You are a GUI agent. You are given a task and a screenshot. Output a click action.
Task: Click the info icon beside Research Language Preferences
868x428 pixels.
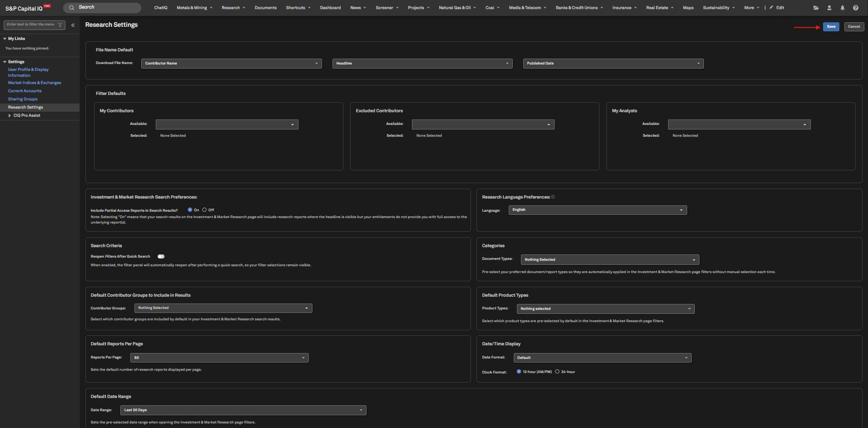(553, 197)
